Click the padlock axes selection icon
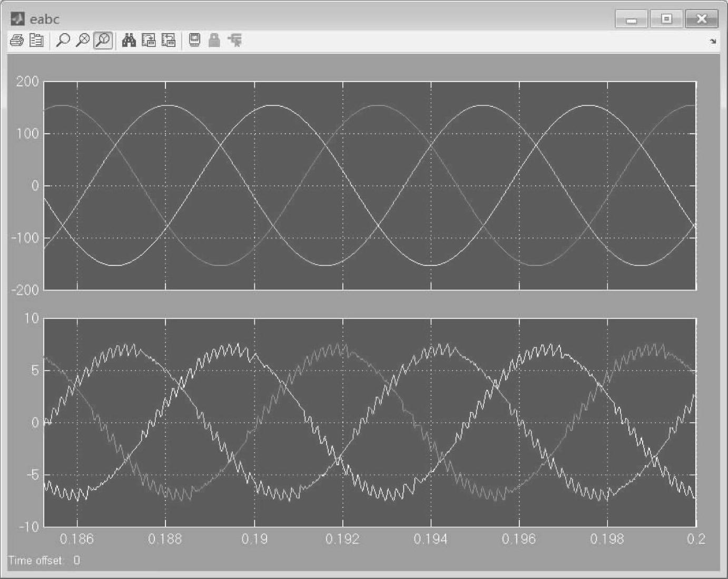The image size is (728, 579). 214,41
